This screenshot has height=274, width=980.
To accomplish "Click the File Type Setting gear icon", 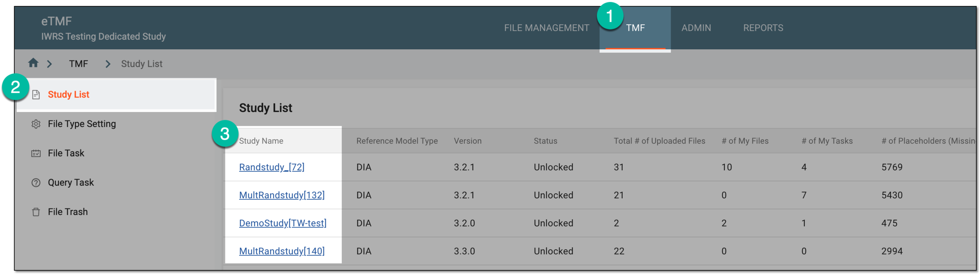I will [36, 124].
